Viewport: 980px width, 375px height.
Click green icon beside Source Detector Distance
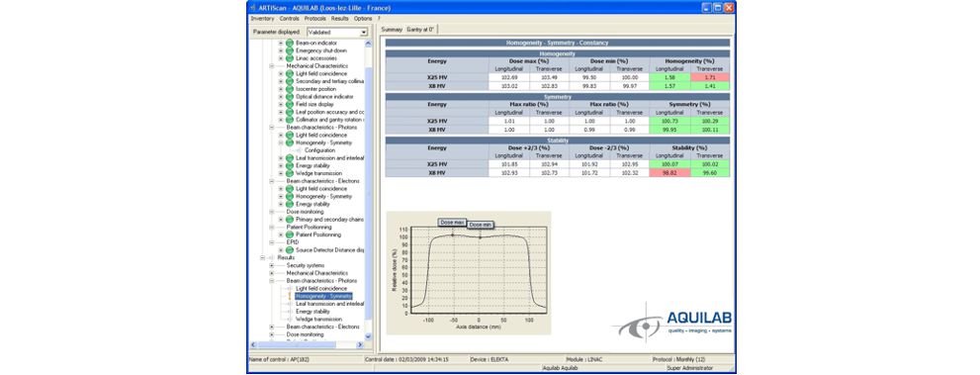click(x=290, y=250)
